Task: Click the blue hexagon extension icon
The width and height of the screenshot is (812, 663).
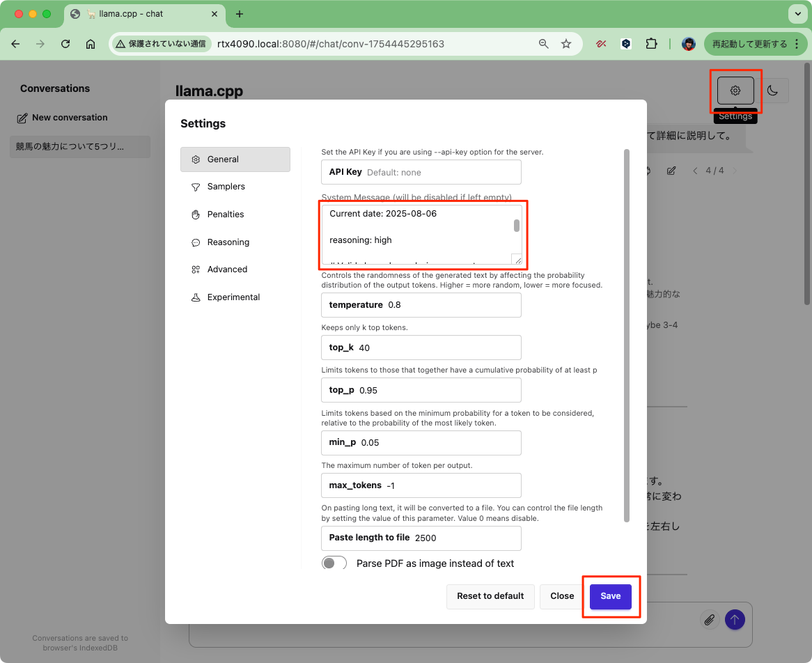Action: (626, 44)
